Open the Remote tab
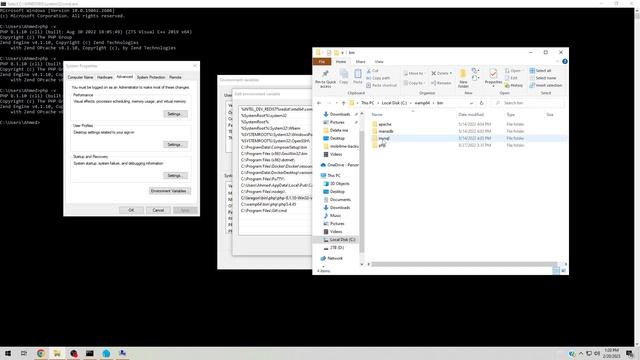This screenshot has width=640, height=360. pos(175,77)
